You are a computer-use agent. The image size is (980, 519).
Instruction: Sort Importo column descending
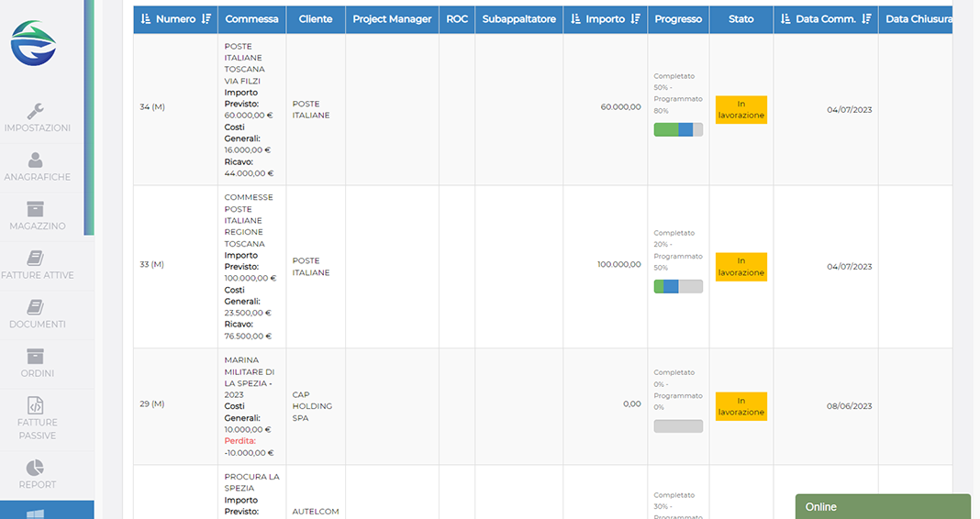636,19
